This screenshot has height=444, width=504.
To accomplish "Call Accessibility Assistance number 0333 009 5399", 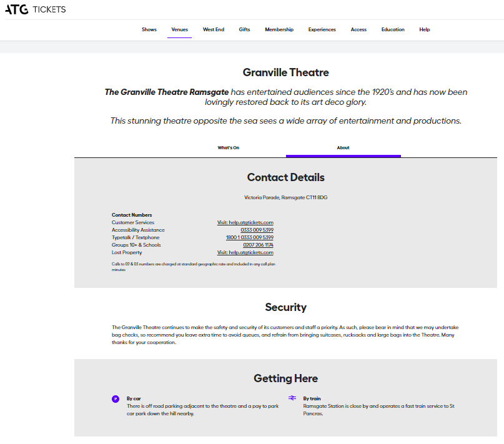I will [x=257, y=230].
